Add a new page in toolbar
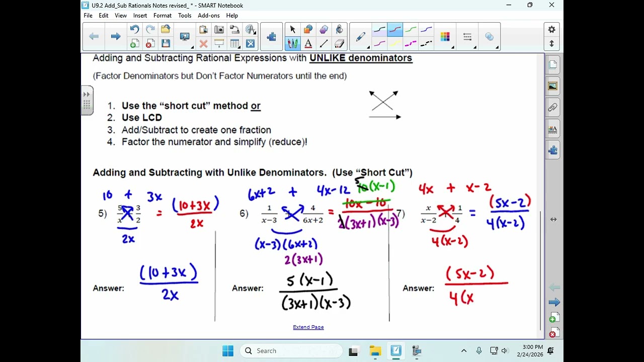This screenshot has width=644, height=362. click(134, 44)
